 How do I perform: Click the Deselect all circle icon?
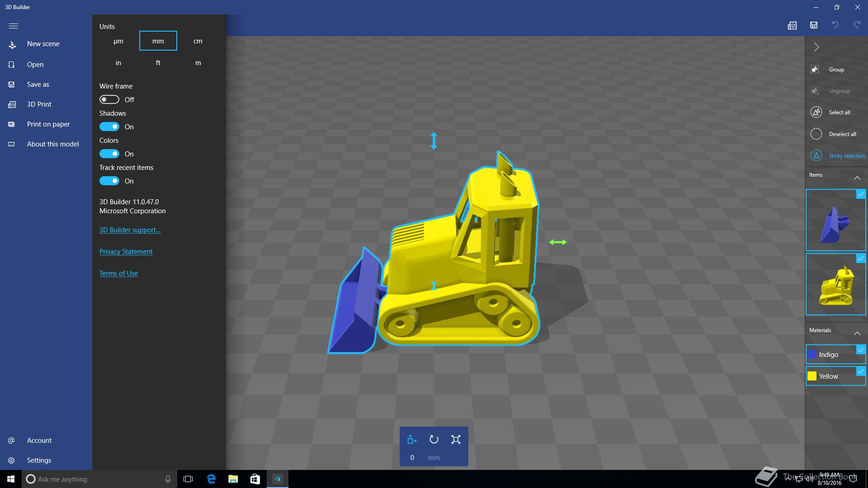(816, 134)
